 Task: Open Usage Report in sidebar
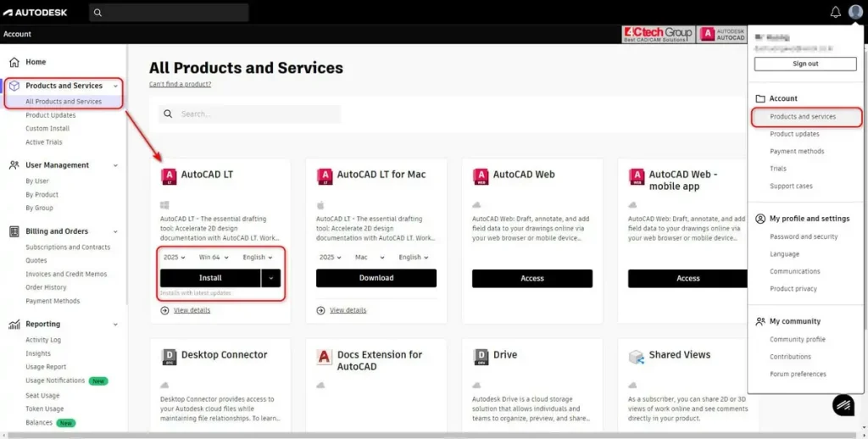46,367
